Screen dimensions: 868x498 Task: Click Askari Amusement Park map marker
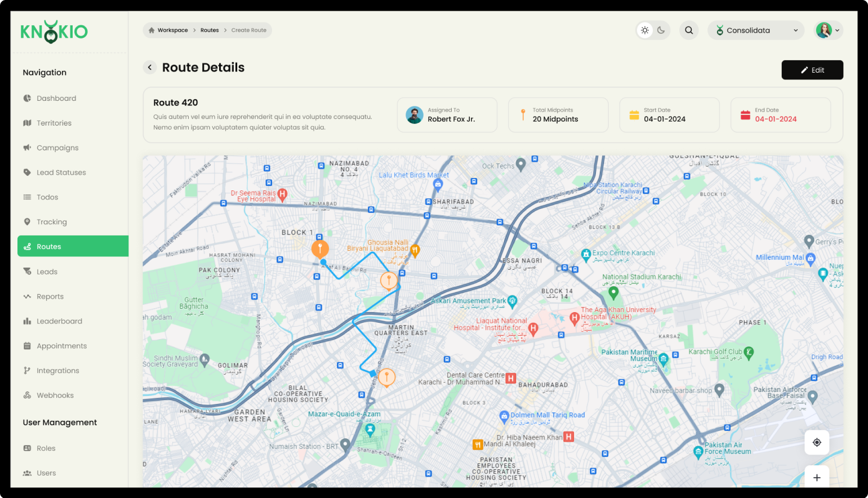[512, 301]
